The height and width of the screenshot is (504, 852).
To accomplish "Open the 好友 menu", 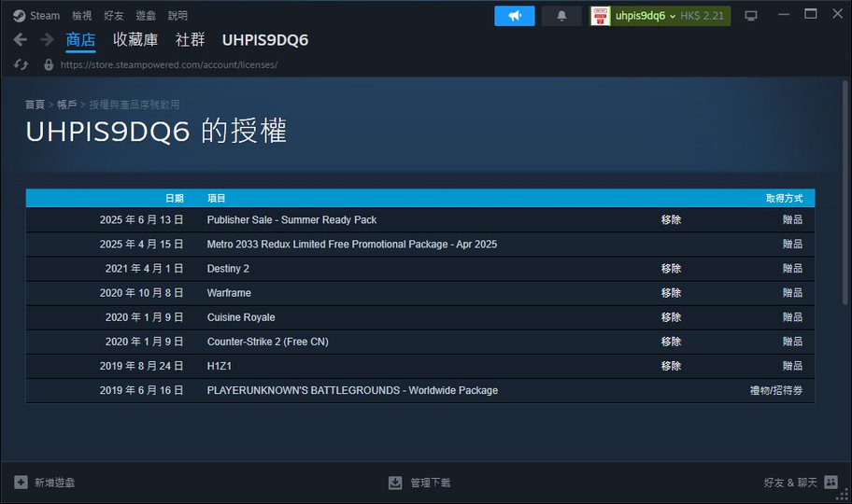I will (114, 16).
